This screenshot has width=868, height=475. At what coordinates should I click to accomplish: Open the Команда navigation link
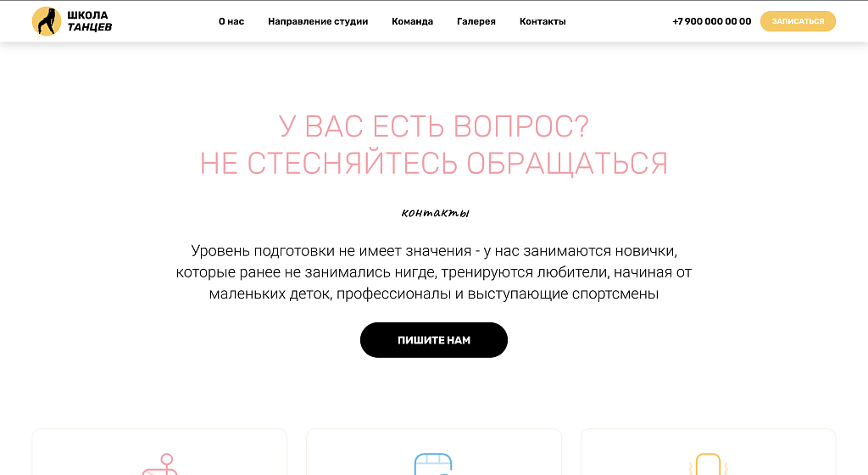tap(413, 21)
